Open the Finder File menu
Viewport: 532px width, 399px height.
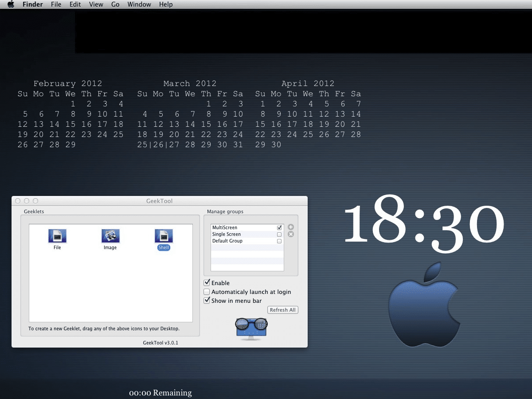[56, 4]
